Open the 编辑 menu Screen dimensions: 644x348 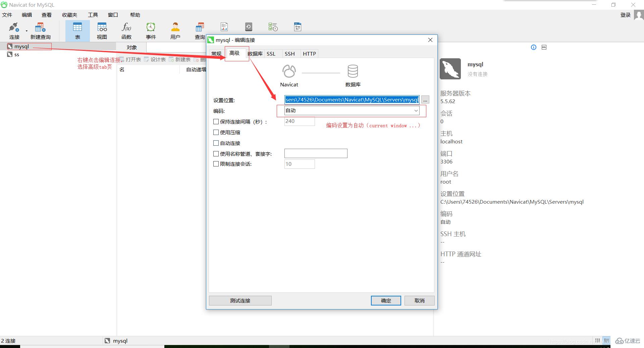27,15
